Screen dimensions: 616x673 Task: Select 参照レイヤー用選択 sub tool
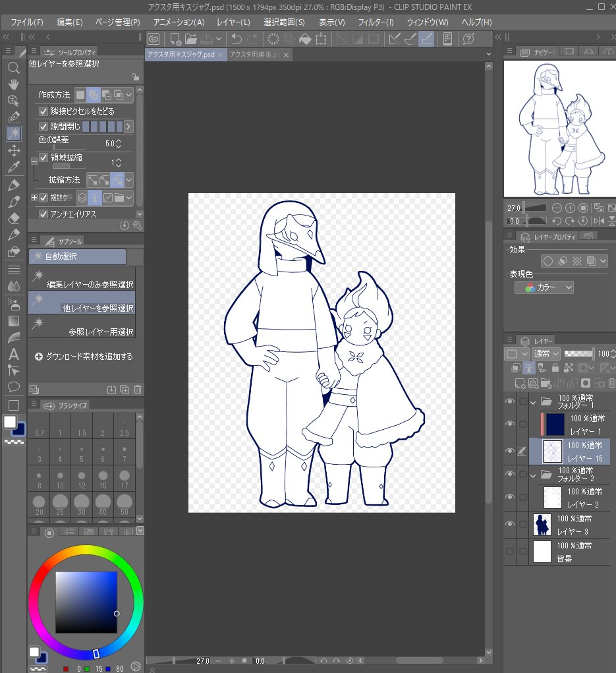click(82, 326)
